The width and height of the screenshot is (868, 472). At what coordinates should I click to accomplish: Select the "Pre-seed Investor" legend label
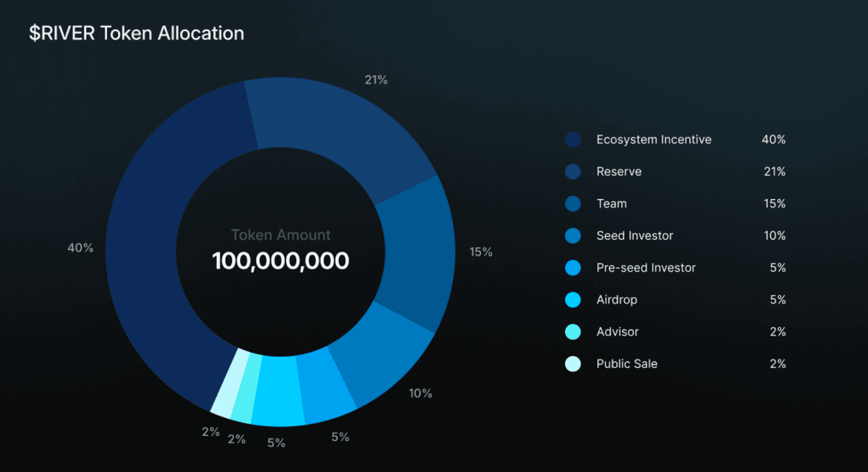[x=646, y=268]
